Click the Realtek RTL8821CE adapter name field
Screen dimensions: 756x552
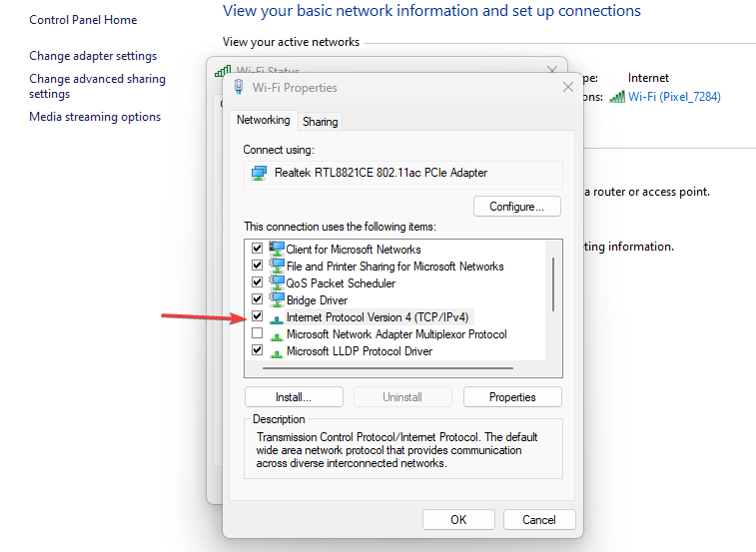pos(403,175)
